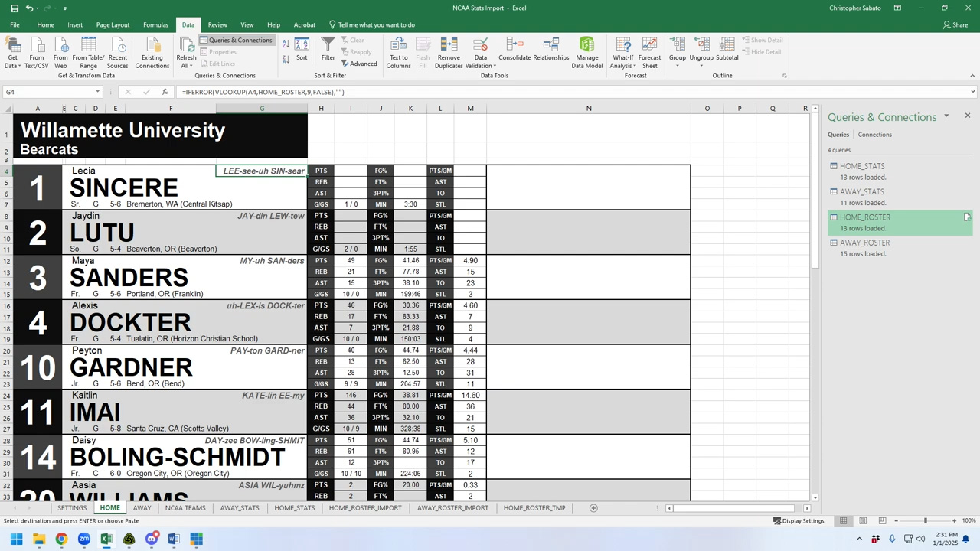
Task: Toggle the Queries & Connections pane
Action: click(x=240, y=40)
